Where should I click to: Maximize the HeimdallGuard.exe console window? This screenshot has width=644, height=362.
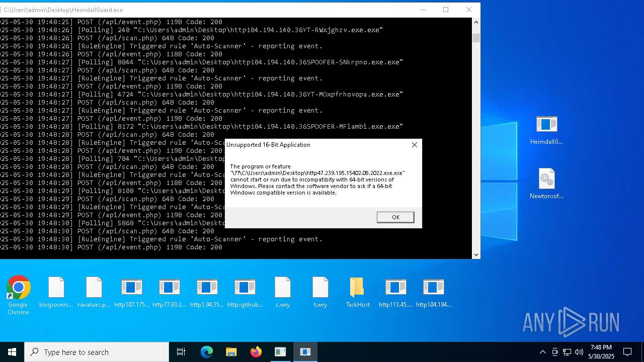click(x=446, y=10)
